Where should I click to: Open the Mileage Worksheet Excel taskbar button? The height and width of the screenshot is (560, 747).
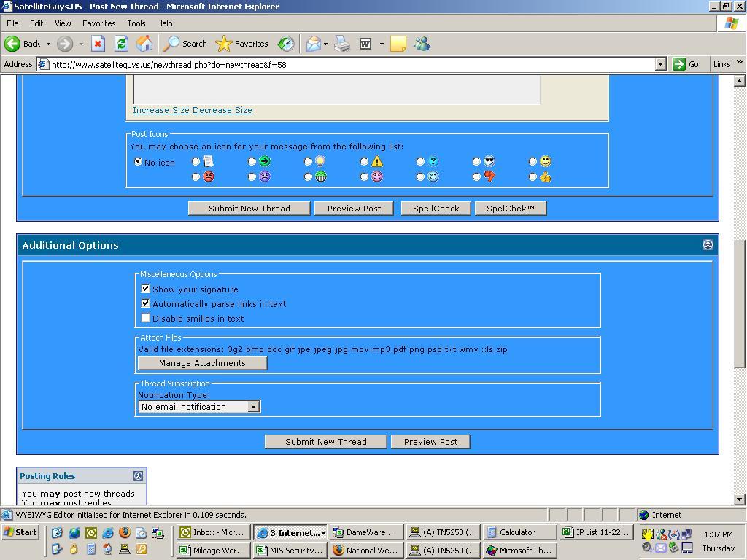pos(214,551)
